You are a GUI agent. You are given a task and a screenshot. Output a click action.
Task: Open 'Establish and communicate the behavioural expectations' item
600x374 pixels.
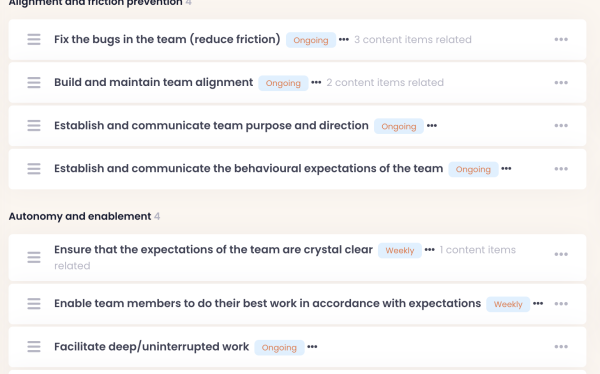click(248, 168)
